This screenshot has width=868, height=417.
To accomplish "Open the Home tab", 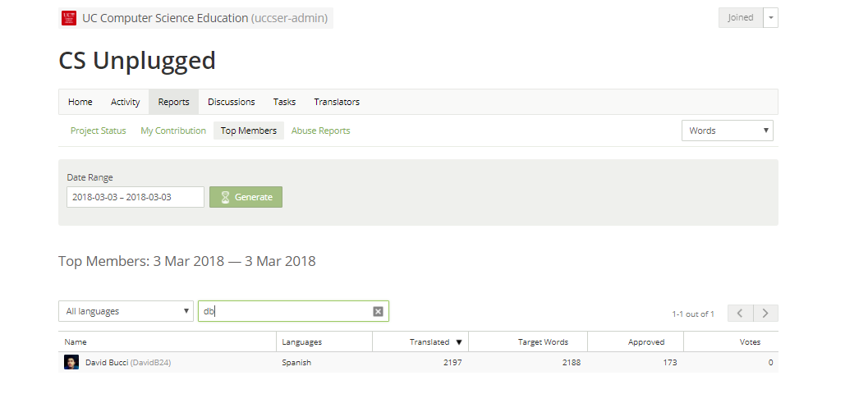I will coord(80,102).
